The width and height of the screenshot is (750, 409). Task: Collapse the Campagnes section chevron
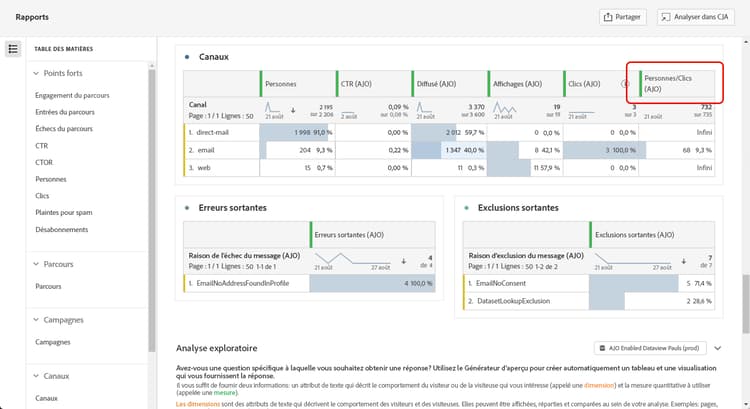pos(36,320)
